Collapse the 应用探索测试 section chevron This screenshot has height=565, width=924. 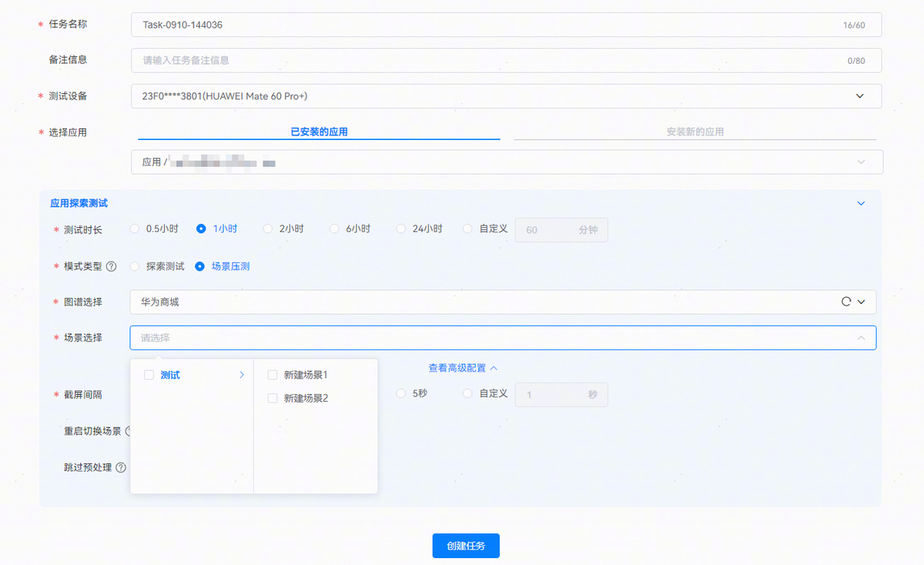(x=861, y=203)
